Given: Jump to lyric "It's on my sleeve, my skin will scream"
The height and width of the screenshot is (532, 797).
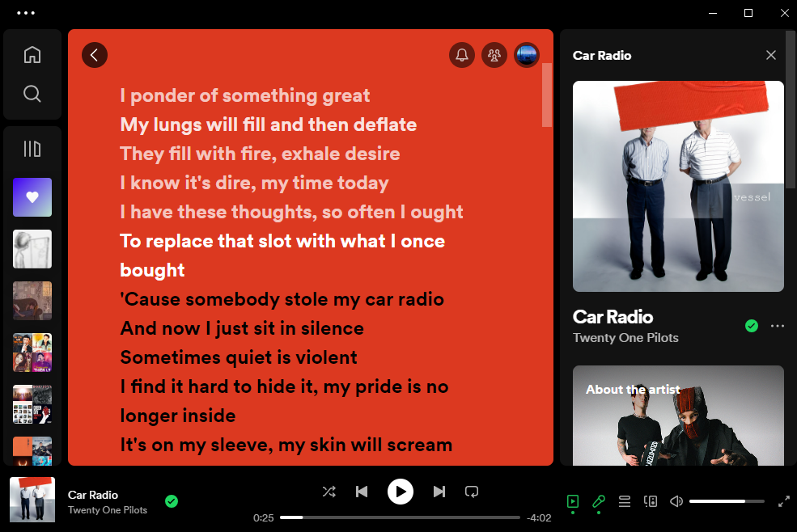Looking at the screenshot, I should click(x=286, y=445).
